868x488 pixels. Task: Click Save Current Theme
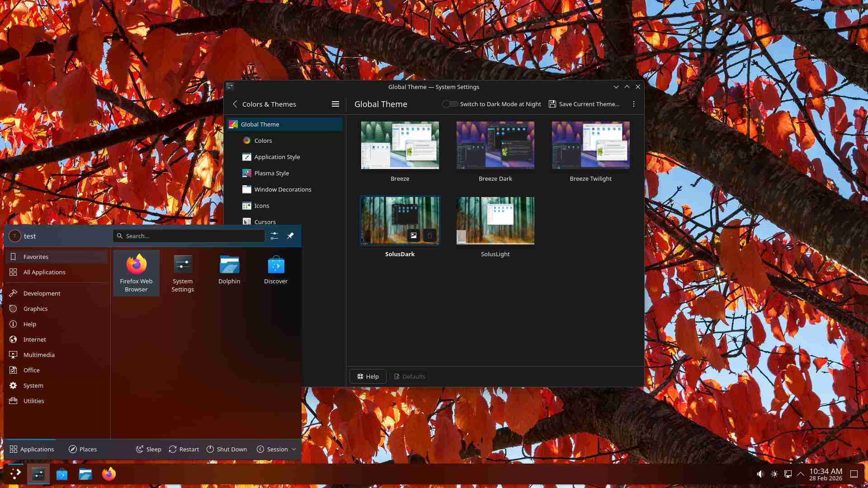pyautogui.click(x=584, y=104)
